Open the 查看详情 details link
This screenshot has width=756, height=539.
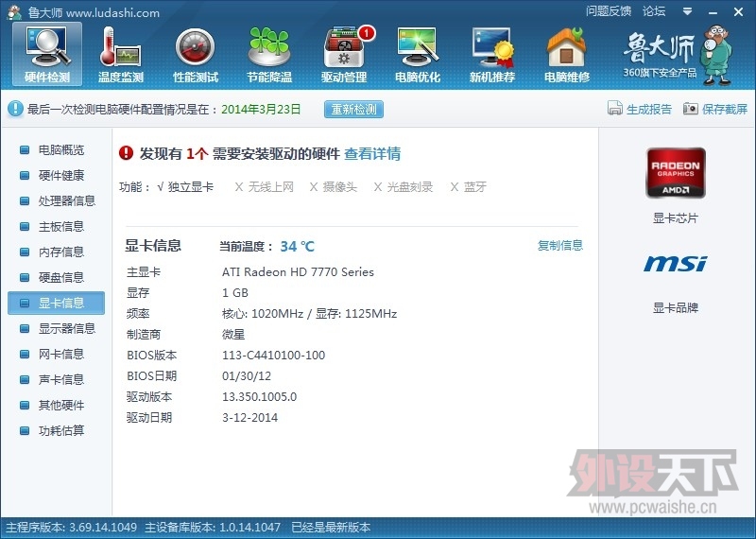click(x=372, y=153)
